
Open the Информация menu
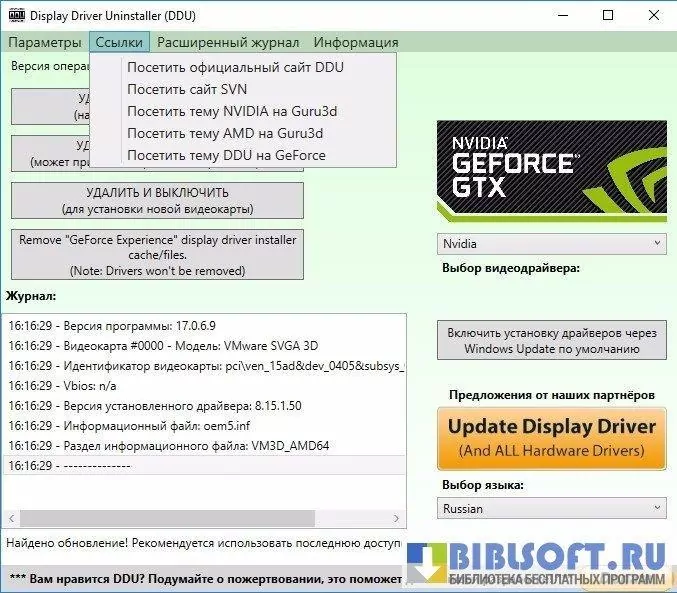click(x=356, y=42)
